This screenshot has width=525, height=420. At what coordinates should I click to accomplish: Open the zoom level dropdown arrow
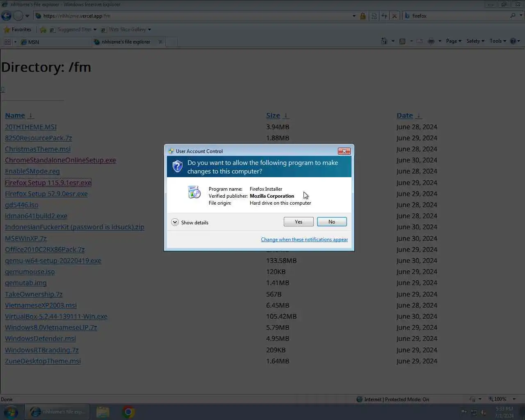click(x=514, y=399)
